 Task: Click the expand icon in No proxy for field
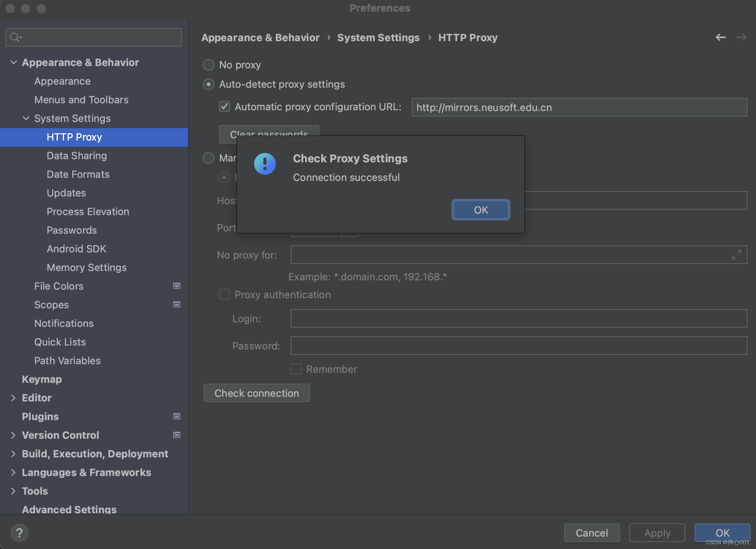pos(736,255)
